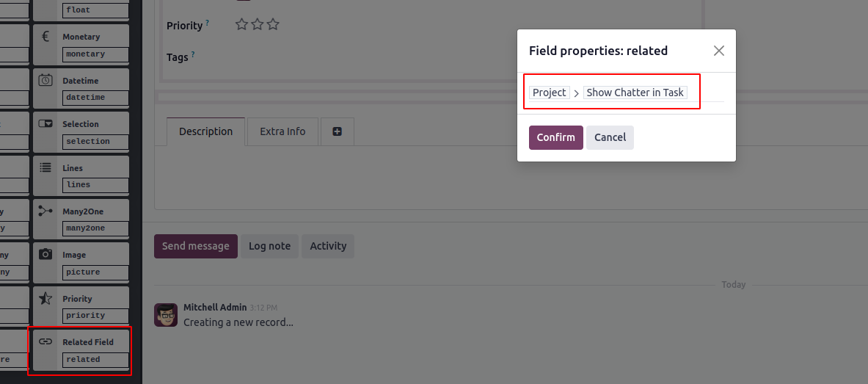Viewport: 868px width, 384px height.
Task: Choose the Image camera icon
Action: coord(45,254)
